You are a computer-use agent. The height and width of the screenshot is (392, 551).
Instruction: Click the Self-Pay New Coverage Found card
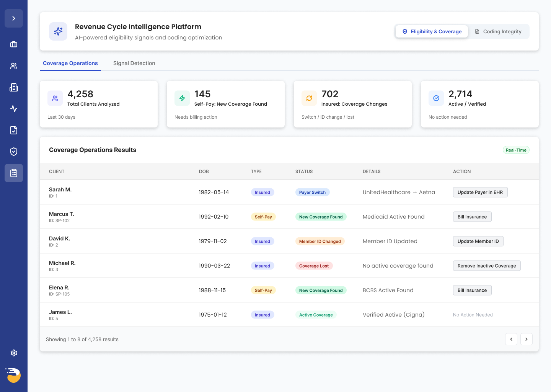226,104
